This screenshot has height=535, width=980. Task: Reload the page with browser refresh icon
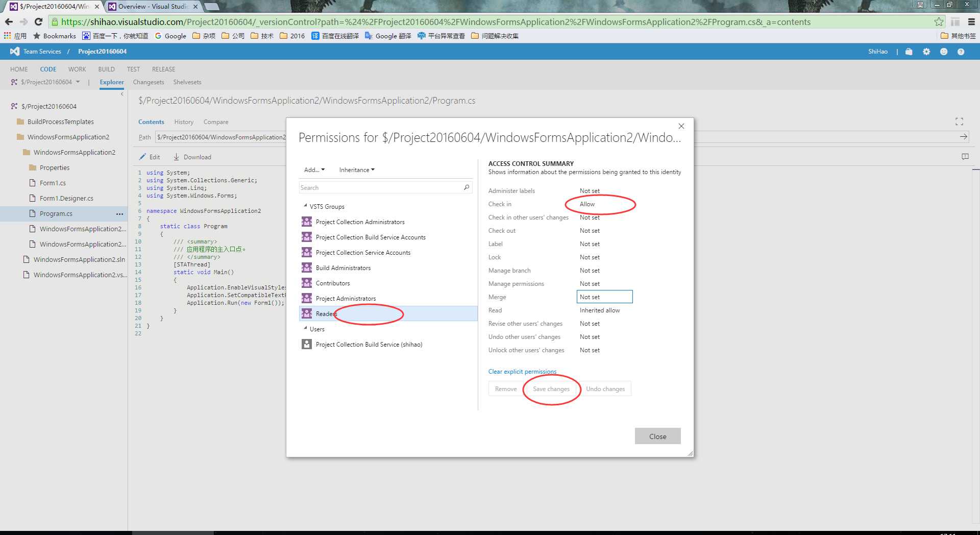[38, 21]
